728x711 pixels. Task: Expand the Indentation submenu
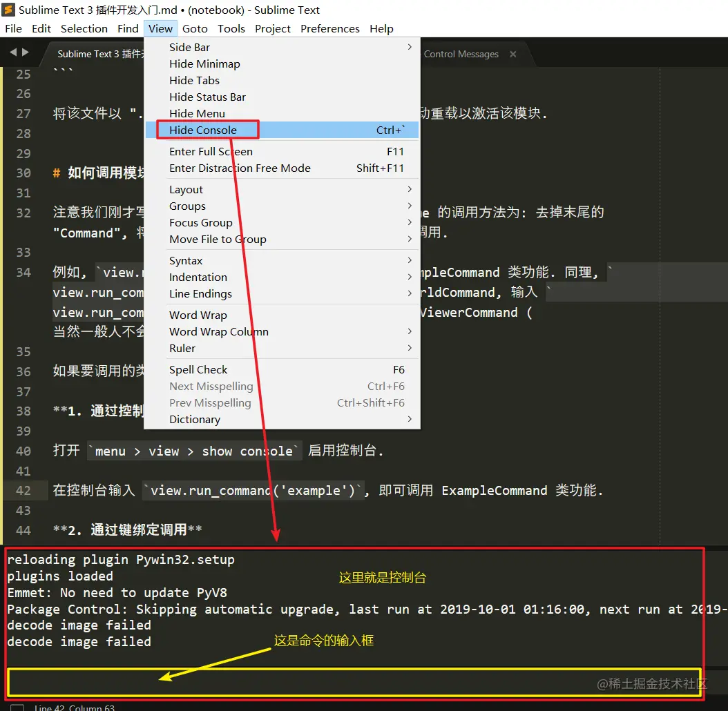pyautogui.click(x=282, y=277)
